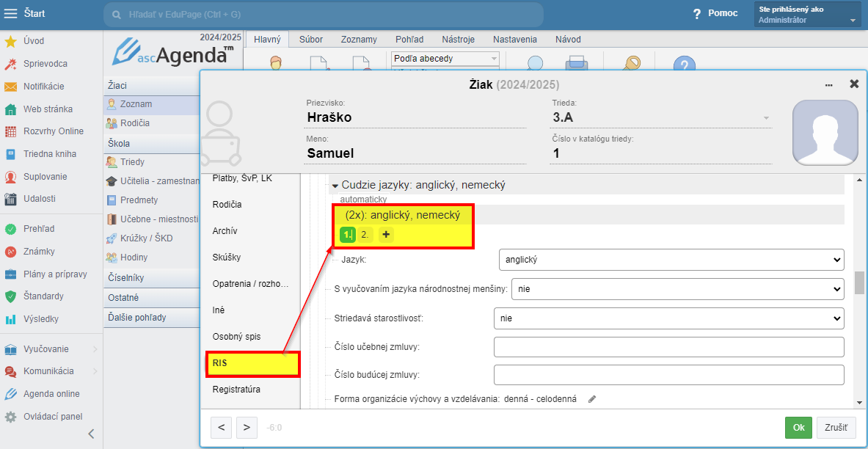This screenshot has width=868, height=449.
Task: Click the three-dots options icon in dialog
Action: click(x=829, y=84)
